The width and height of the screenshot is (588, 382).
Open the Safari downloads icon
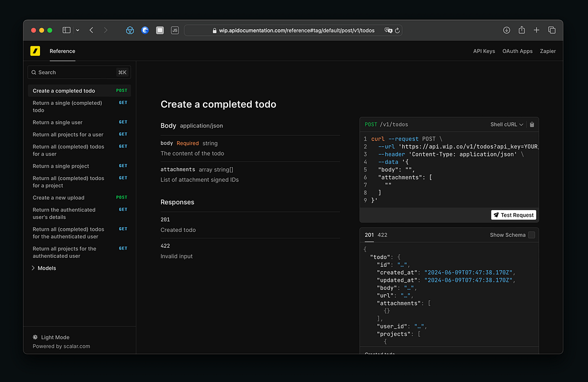[507, 30]
